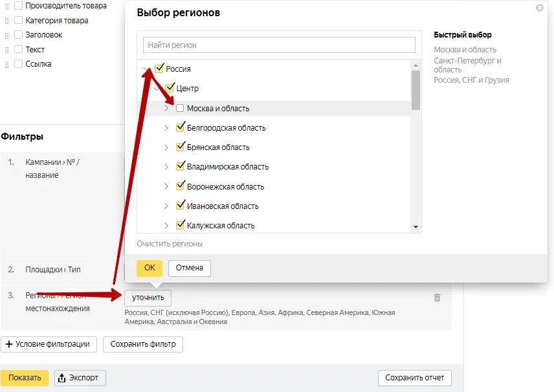Close the region selection dialog
The width and height of the screenshot is (554, 392).
[x=540, y=8]
